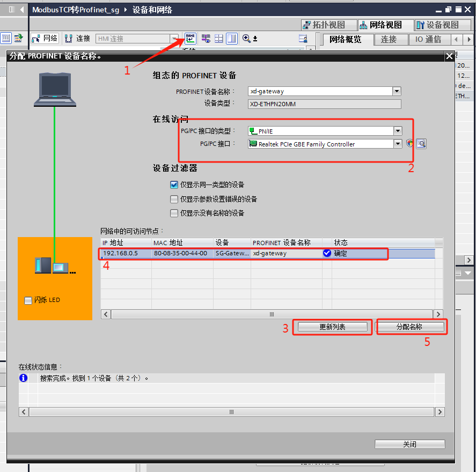476x472 pixels.
Task: Click the 更新列表 button
Action: tap(332, 327)
